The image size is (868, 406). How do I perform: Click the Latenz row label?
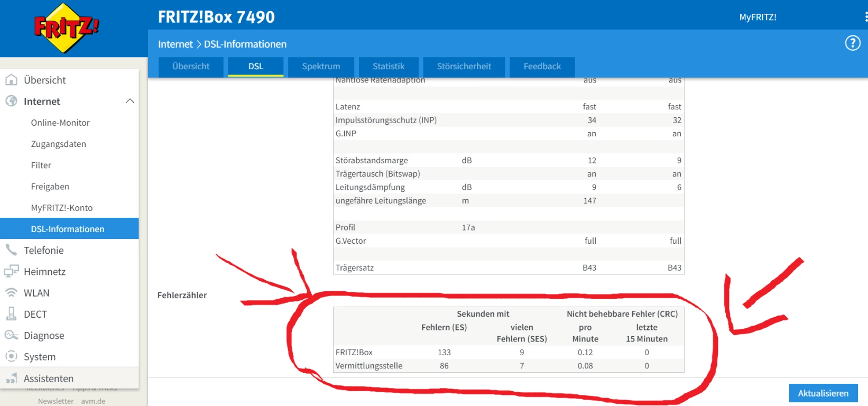[x=347, y=106]
